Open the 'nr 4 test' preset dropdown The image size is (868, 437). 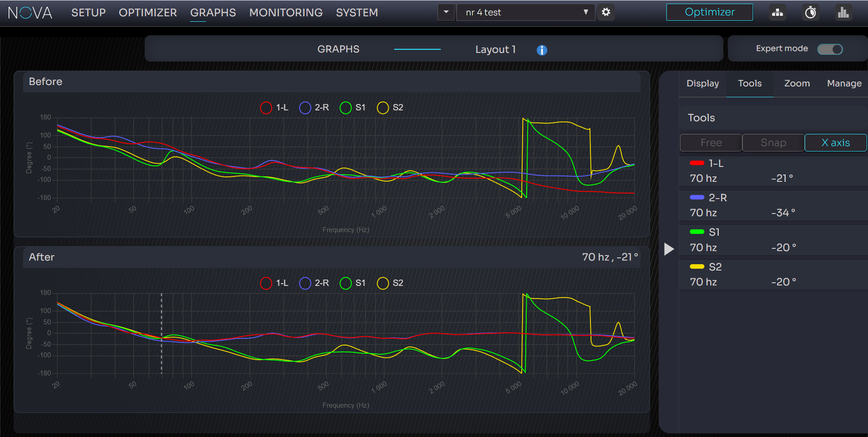tap(526, 12)
